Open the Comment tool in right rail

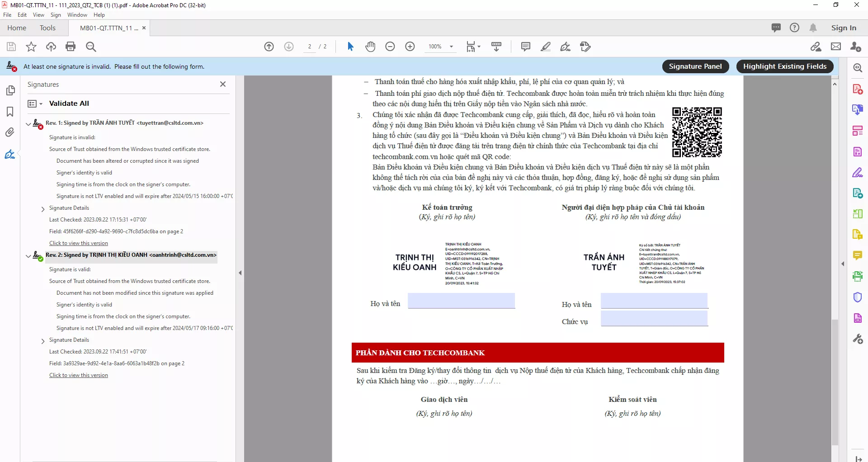click(x=858, y=255)
